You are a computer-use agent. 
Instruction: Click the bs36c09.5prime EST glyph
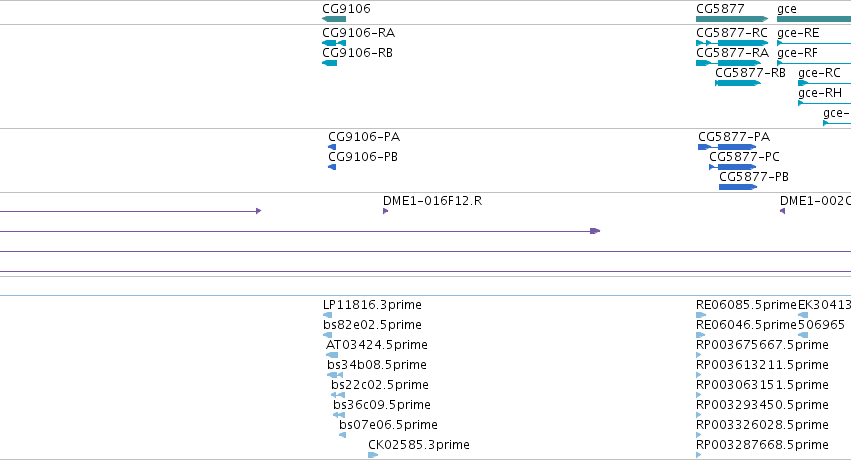coord(339,416)
